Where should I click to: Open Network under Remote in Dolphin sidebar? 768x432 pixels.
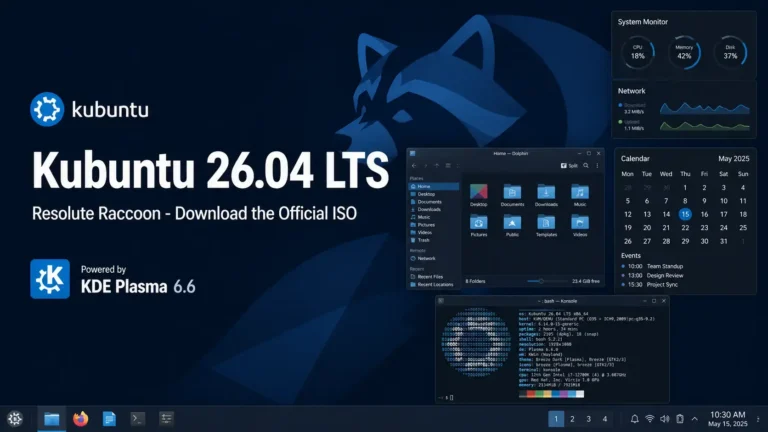pos(434,258)
